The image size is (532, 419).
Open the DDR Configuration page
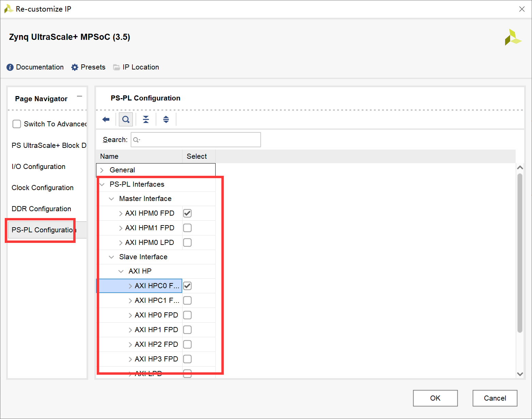41,209
